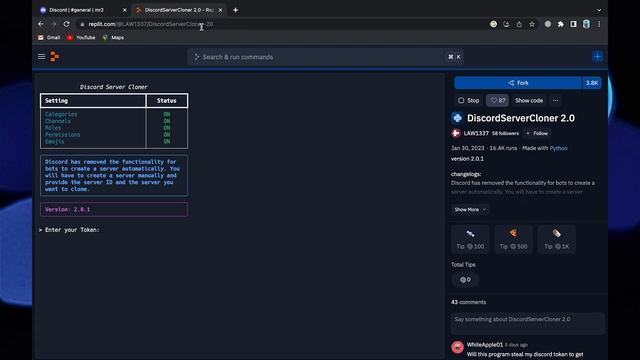This screenshot has width=640, height=360.
Task: Open WhiteApple01's profile from the comment
Action: click(485, 345)
